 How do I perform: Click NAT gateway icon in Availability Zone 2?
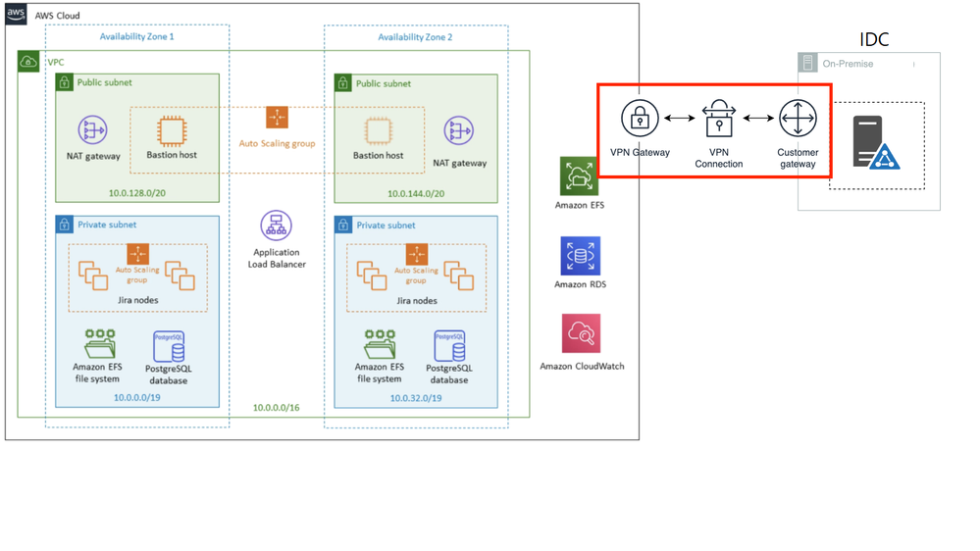pyautogui.click(x=459, y=131)
